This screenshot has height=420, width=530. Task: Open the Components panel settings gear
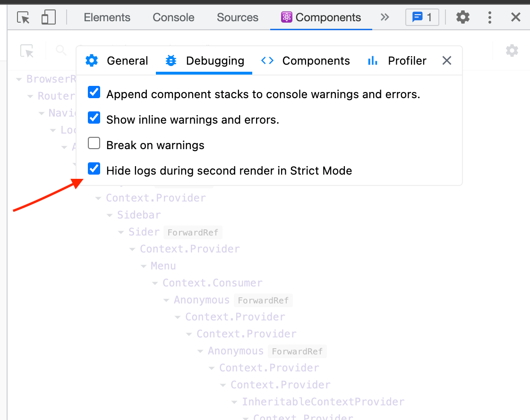(512, 50)
